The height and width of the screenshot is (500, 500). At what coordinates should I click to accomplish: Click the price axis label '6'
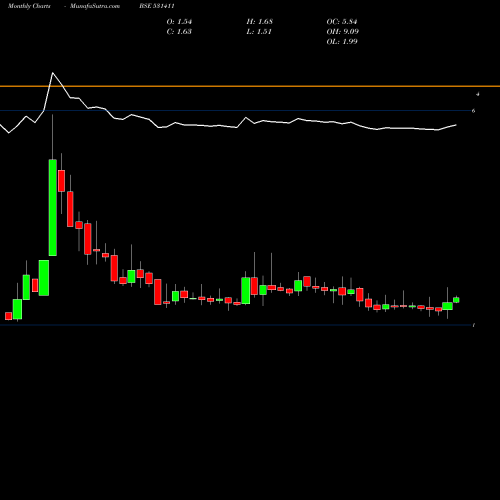(x=473, y=111)
